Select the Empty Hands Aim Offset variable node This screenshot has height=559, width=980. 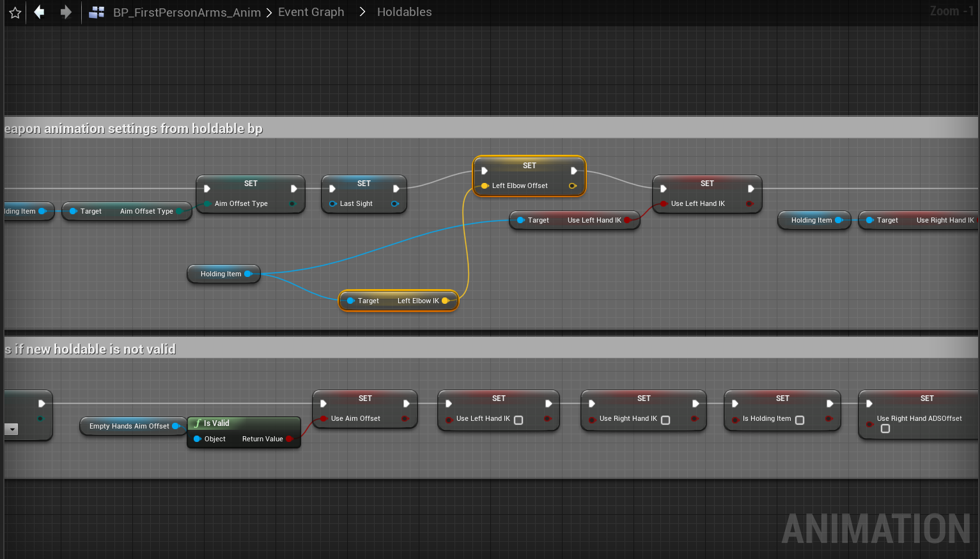(x=129, y=426)
